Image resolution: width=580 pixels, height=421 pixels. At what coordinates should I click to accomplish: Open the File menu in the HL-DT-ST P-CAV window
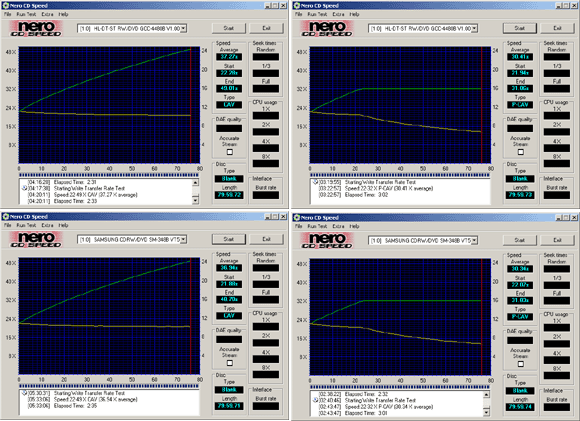299,14
